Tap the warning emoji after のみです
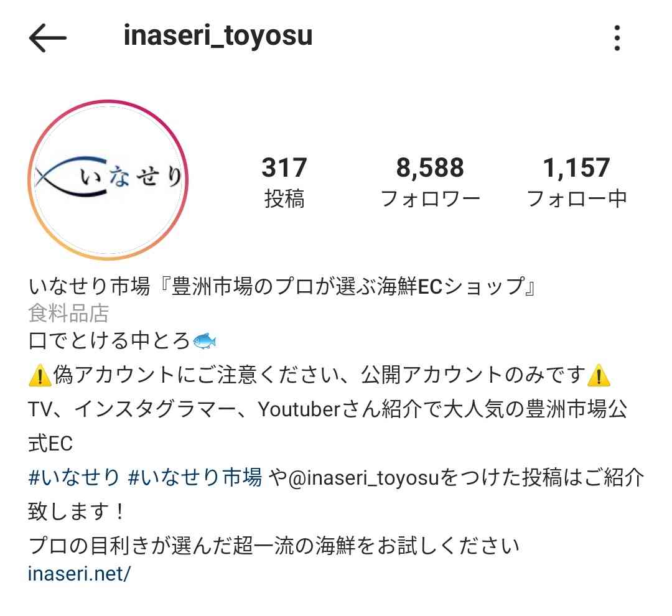Image resolution: width=672 pixels, height=616 pixels. click(x=599, y=375)
